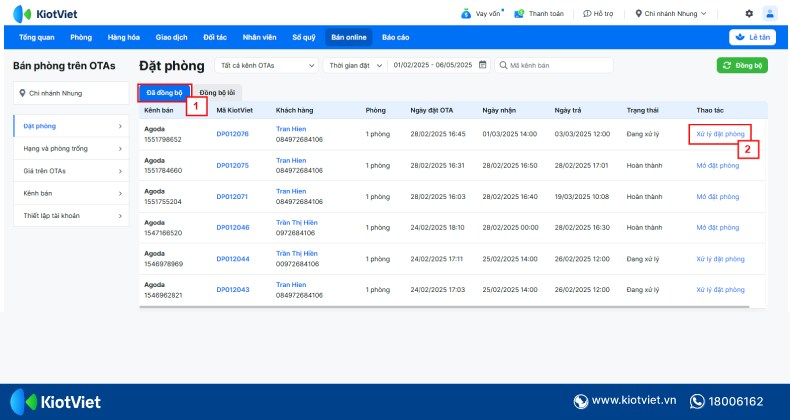Click the search magnifier icon in Mã kênh bán
The height and width of the screenshot is (420, 790).
pyautogui.click(x=503, y=65)
